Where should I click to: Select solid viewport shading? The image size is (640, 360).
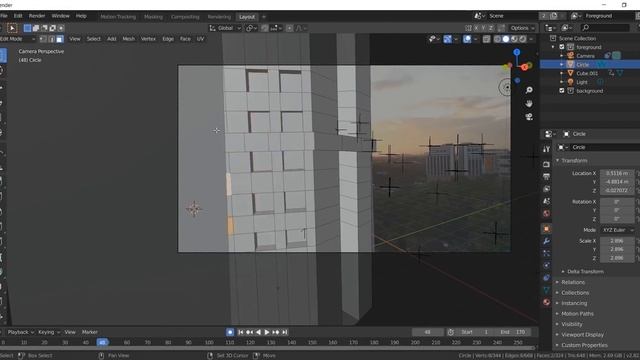506,39
